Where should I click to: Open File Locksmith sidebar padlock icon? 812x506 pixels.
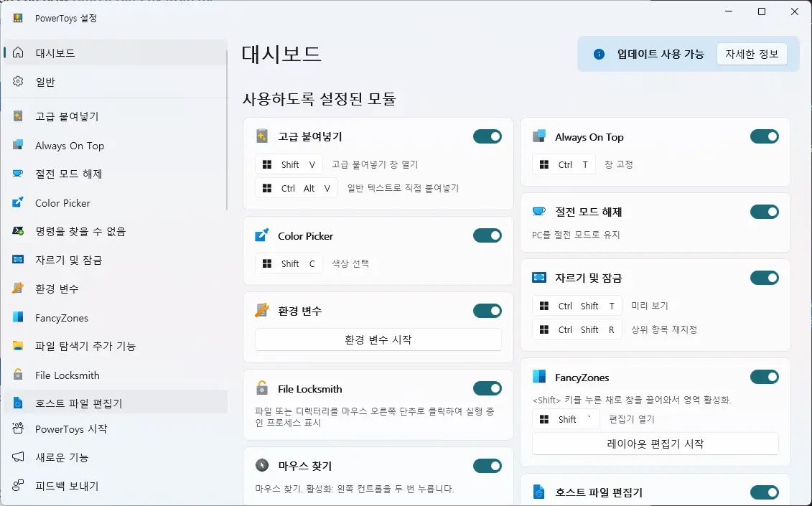18,375
